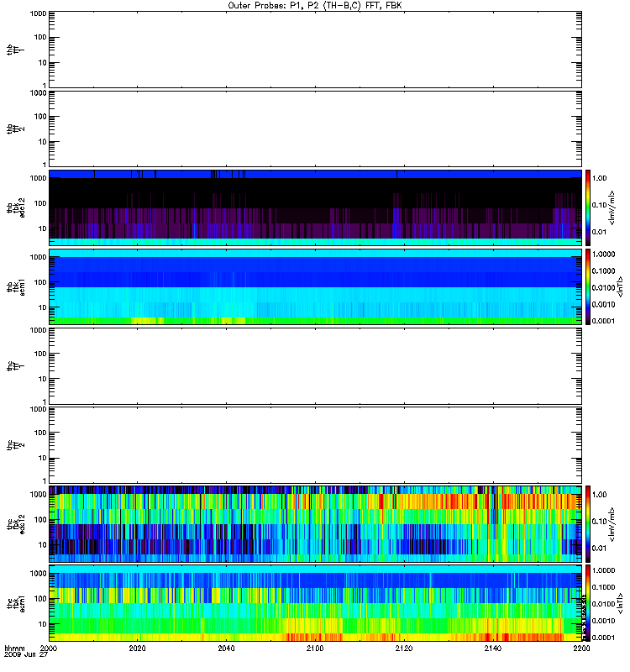Image resolution: width=630 pixels, height=672 pixels.
Task: Click the "thc fff 2" y-axis label
Action: click(x=16, y=445)
